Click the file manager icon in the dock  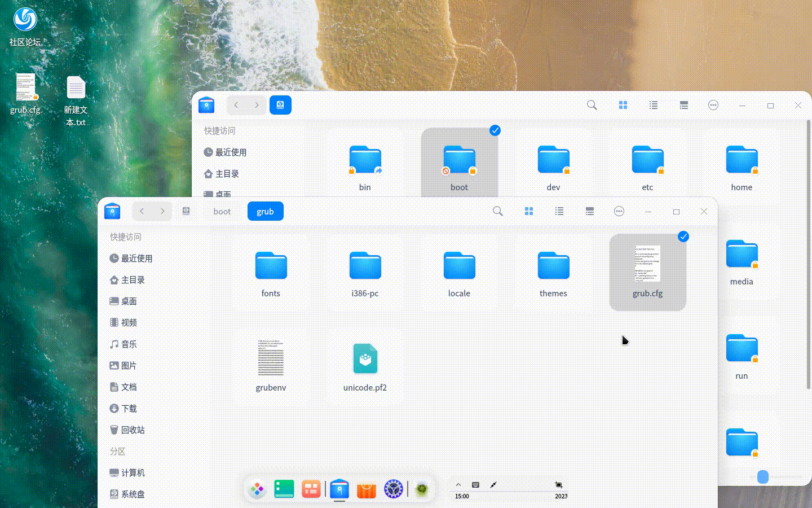pyautogui.click(x=339, y=489)
